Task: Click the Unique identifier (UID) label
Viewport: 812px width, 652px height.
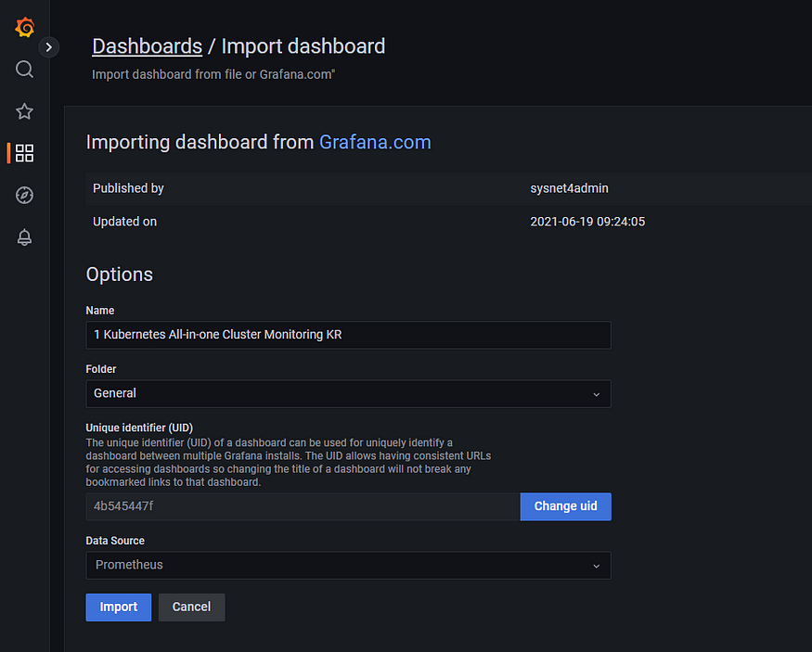Action: pos(139,428)
